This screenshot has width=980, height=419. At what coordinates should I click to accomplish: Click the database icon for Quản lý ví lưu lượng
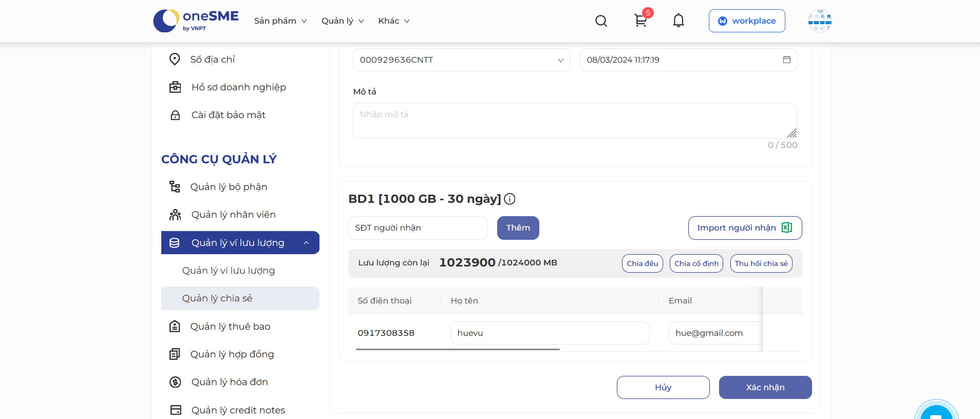point(175,242)
